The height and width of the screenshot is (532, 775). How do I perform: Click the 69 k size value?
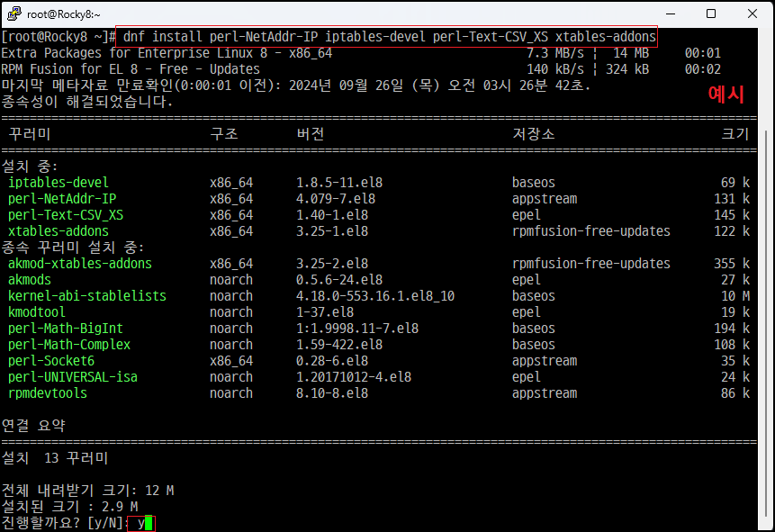[735, 183]
